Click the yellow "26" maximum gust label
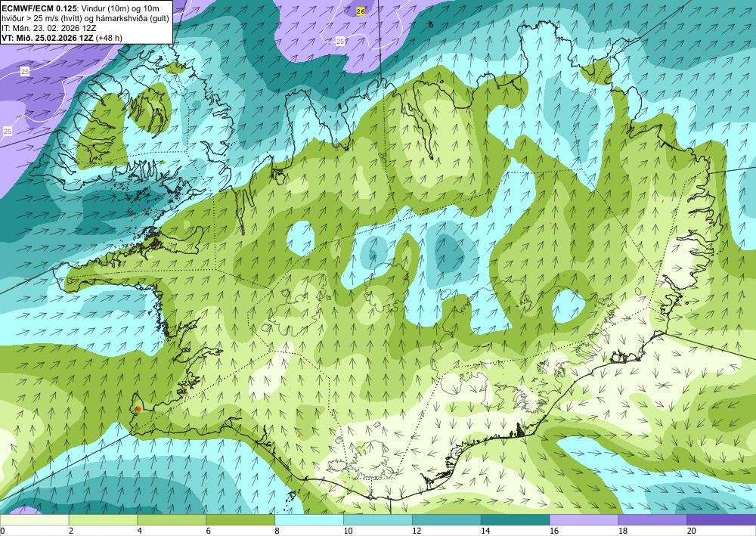 click(361, 11)
